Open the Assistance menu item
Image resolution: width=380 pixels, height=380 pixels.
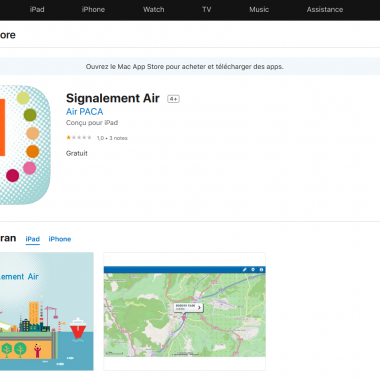tap(325, 9)
